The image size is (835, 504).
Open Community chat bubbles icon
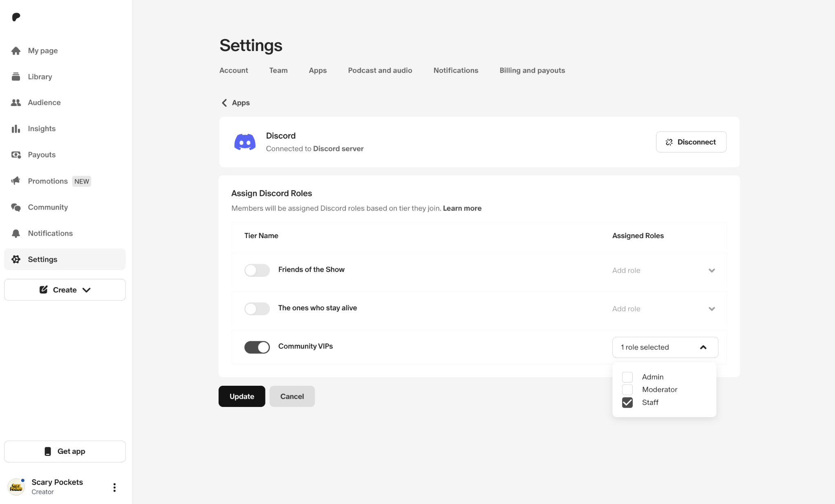tap(16, 207)
